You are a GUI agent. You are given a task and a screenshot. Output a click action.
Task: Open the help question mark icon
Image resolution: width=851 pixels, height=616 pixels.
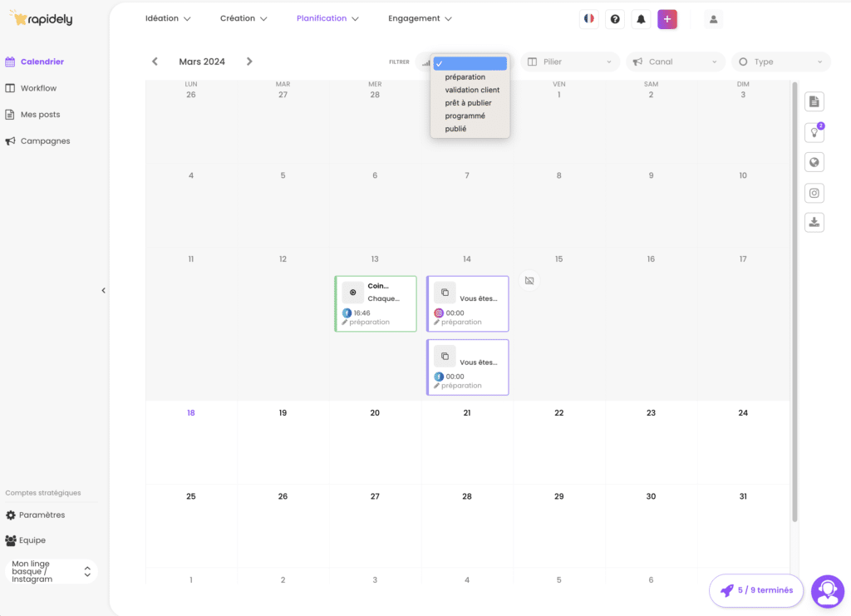615,19
